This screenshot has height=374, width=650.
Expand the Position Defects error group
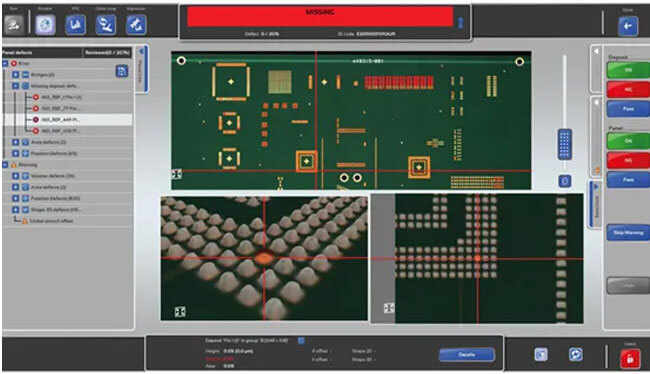(x=15, y=153)
